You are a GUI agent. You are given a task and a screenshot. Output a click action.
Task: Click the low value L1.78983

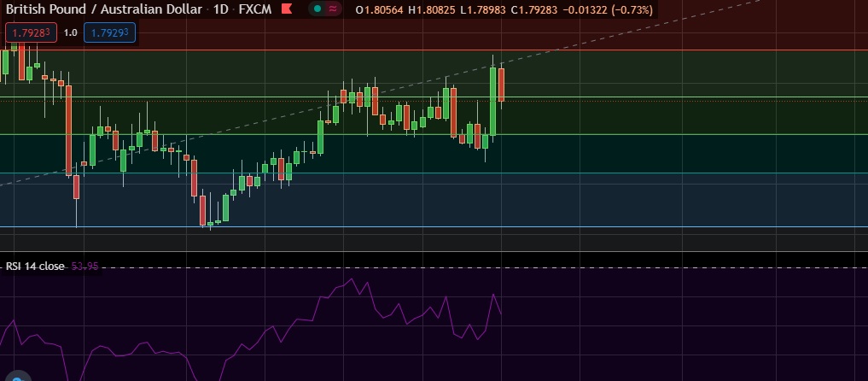pos(482,10)
